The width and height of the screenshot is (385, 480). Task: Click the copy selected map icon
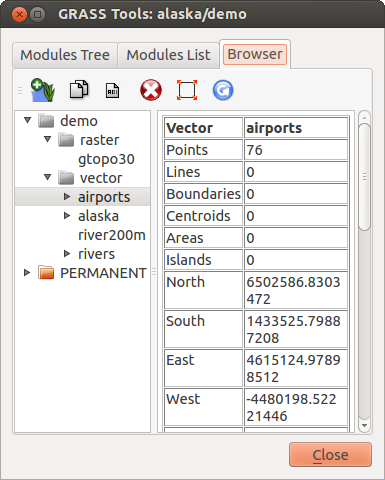tap(79, 89)
